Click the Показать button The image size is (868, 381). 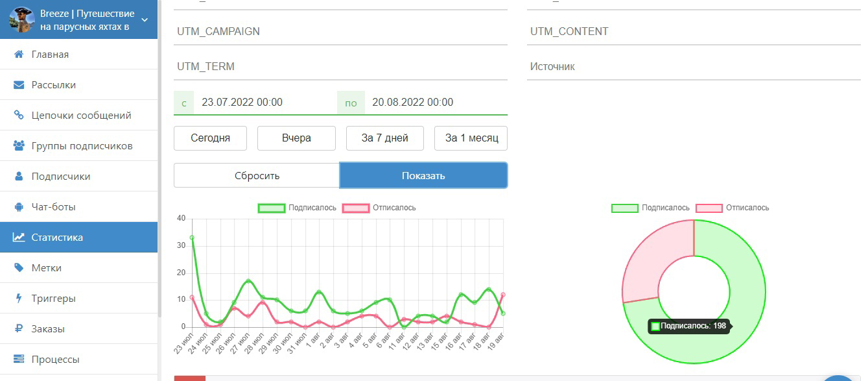point(423,175)
